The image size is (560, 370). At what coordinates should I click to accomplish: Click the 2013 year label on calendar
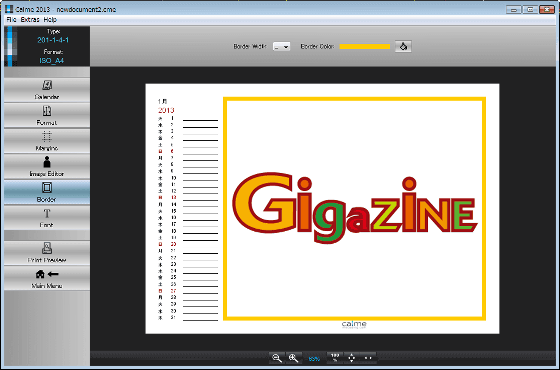coord(166,110)
